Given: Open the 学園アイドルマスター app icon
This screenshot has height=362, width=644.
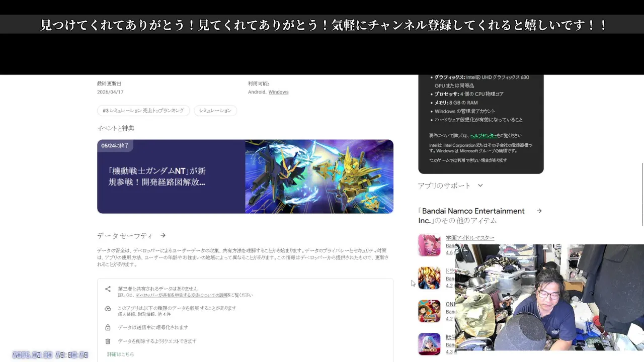Looking at the screenshot, I should click(x=429, y=245).
